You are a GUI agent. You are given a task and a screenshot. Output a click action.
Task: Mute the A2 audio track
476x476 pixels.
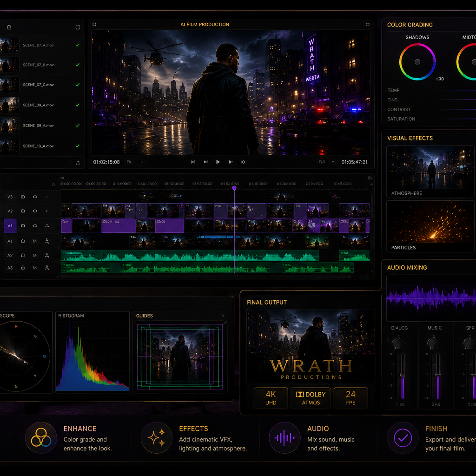[35, 255]
